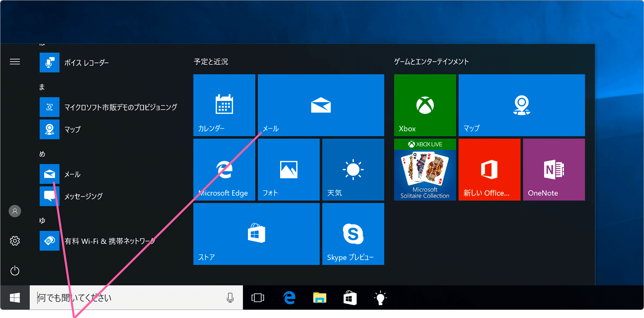The height and width of the screenshot is (318, 644).
Task: Open the hamburger menu in Start
Action: (x=15, y=62)
